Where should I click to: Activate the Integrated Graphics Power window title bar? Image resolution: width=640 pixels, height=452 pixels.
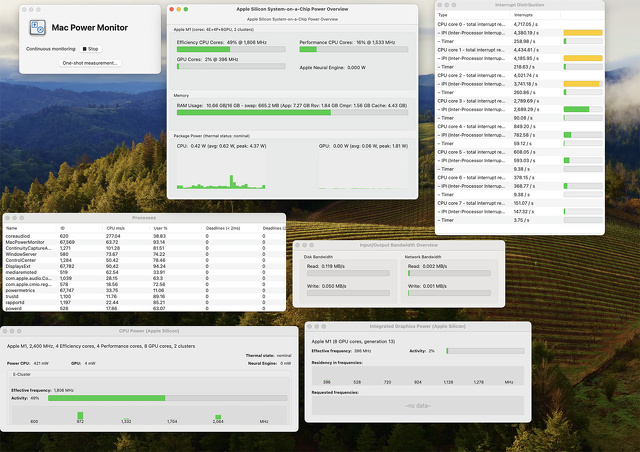[418, 326]
